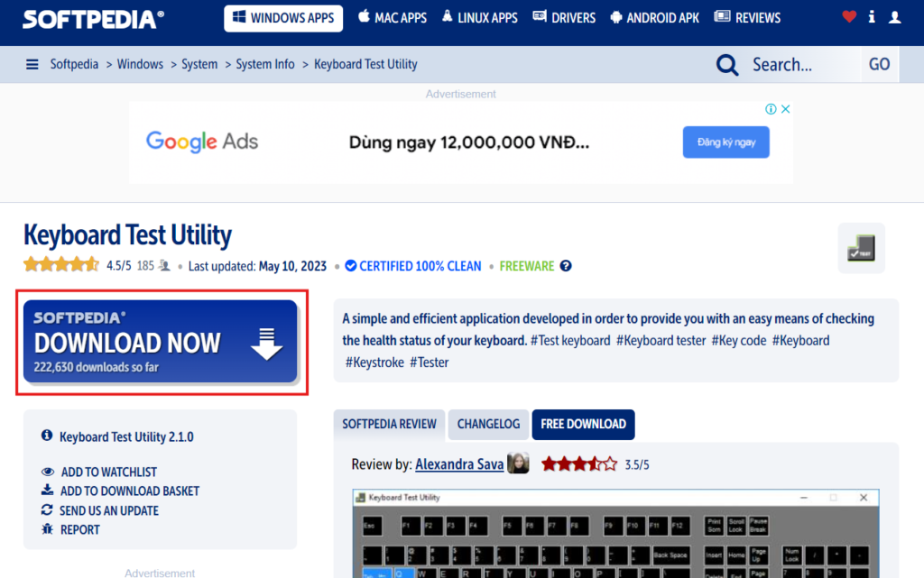
Task: Close the Google Ads advertisement
Action: [x=785, y=109]
